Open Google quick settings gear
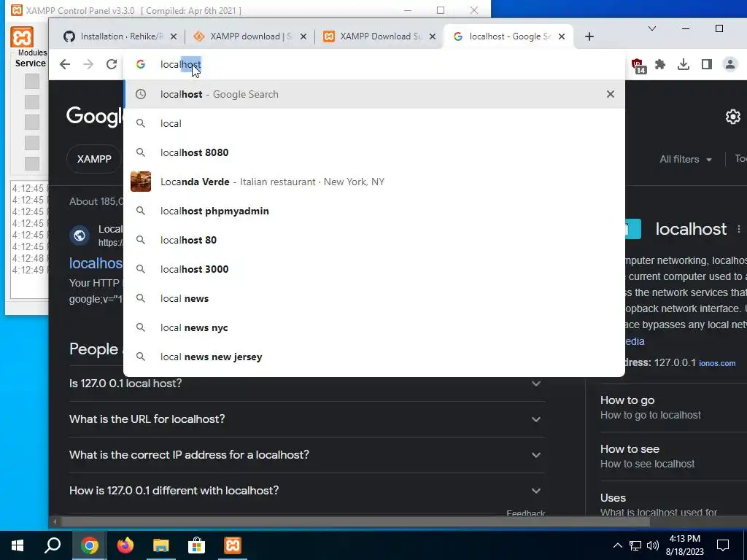Screen dimensions: 747x560 click(x=732, y=117)
